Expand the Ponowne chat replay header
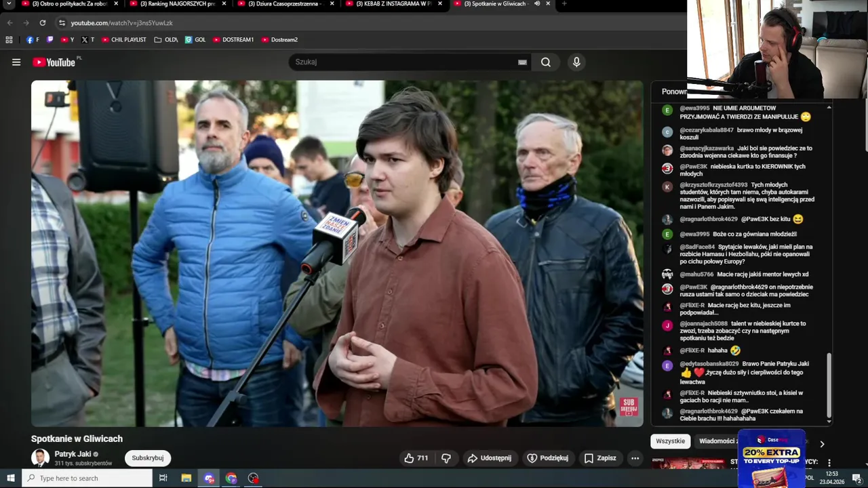The width and height of the screenshot is (868, 488). click(x=674, y=91)
